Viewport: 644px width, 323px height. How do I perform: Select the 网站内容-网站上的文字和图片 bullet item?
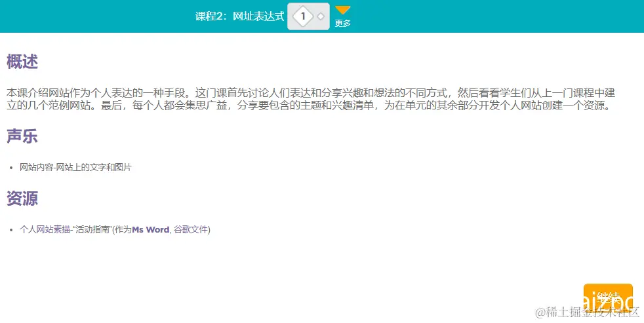pyautogui.click(x=75, y=168)
